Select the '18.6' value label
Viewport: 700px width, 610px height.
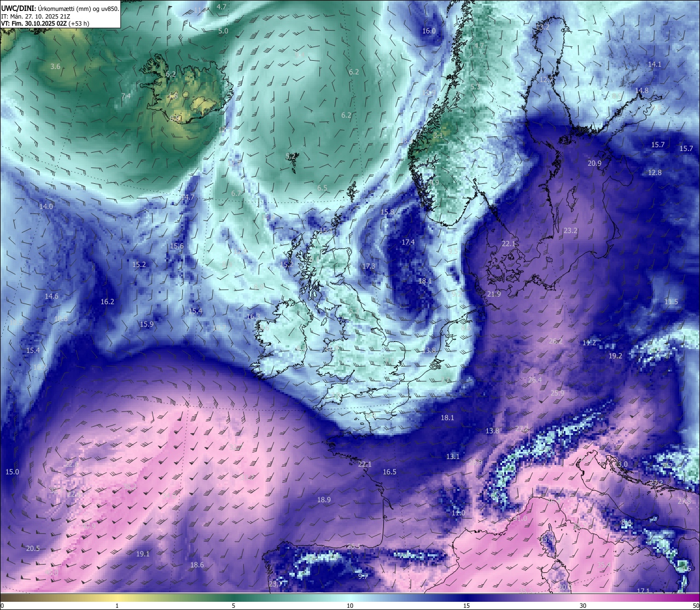[197, 565]
